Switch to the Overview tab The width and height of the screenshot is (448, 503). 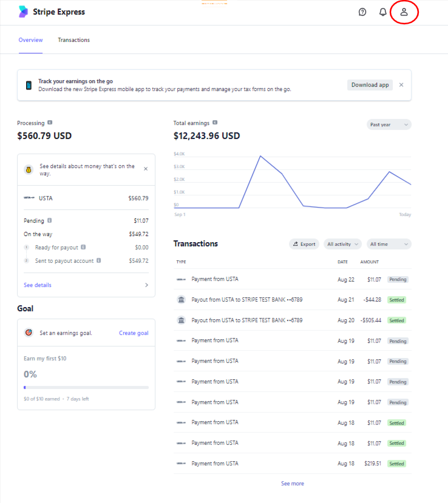point(30,40)
